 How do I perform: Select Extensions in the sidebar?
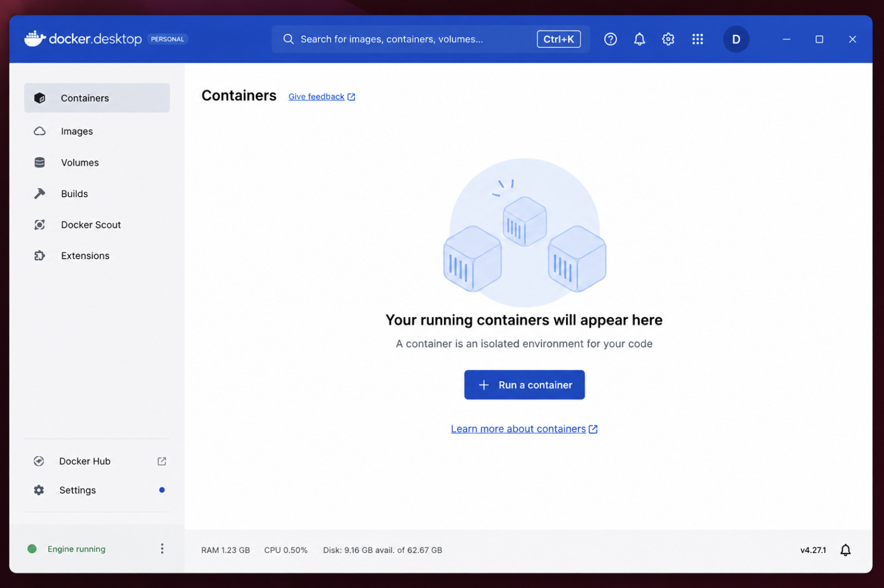pos(97,255)
